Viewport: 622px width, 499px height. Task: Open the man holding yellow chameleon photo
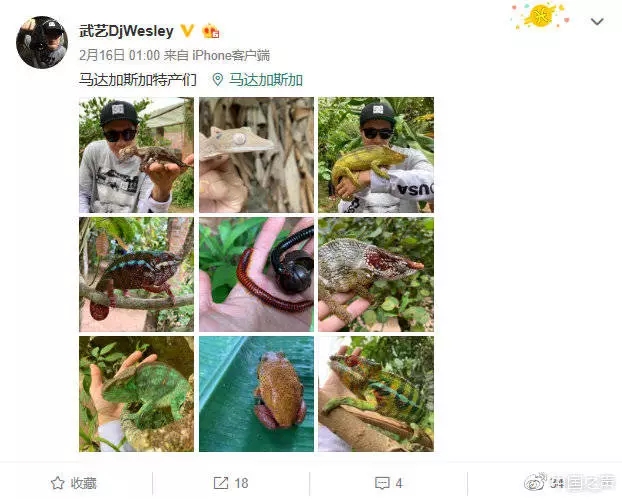tap(376, 155)
